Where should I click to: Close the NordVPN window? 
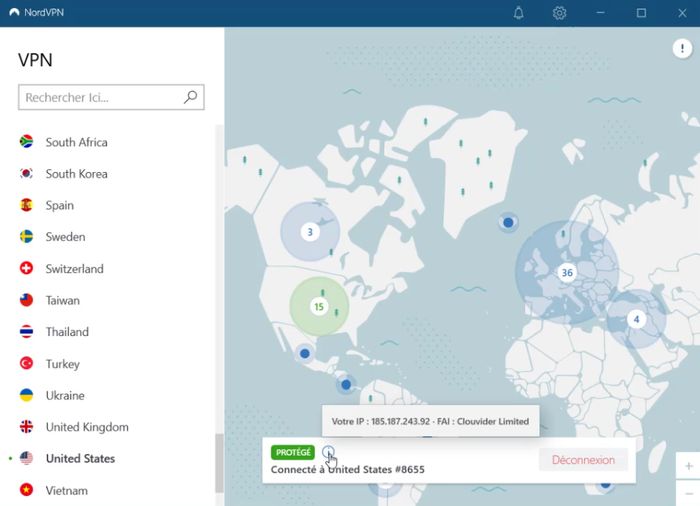click(682, 13)
